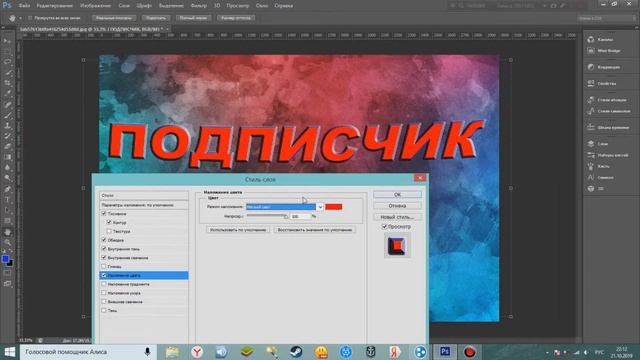Select the Eraser tool
Screen dimensions: 640x360
(x=7, y=147)
